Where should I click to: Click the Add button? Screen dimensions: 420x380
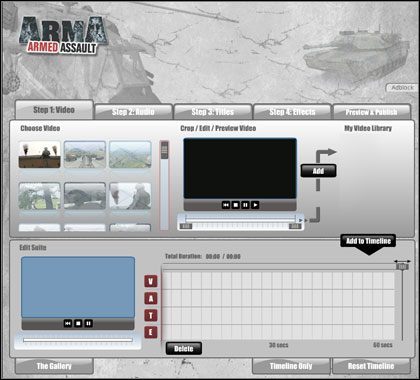coord(318,171)
